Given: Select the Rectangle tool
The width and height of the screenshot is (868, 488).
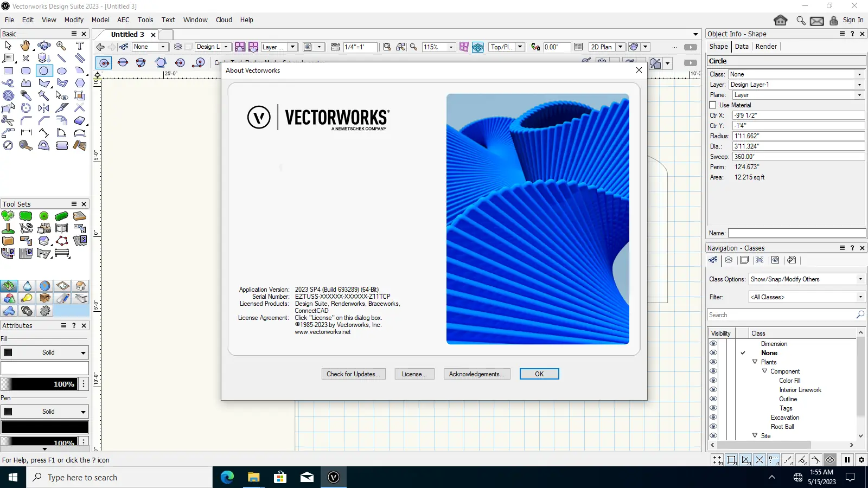Looking at the screenshot, I should [x=8, y=70].
